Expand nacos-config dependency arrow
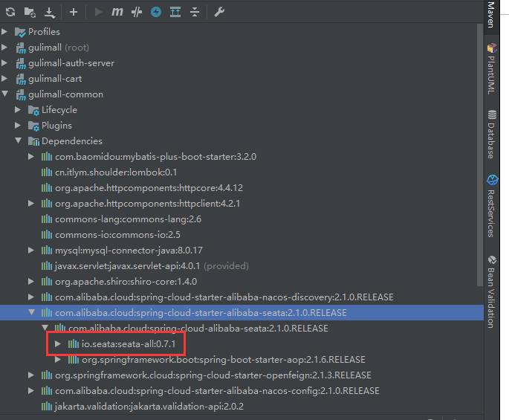Image resolution: width=509 pixels, height=420 pixels. pos(31,391)
